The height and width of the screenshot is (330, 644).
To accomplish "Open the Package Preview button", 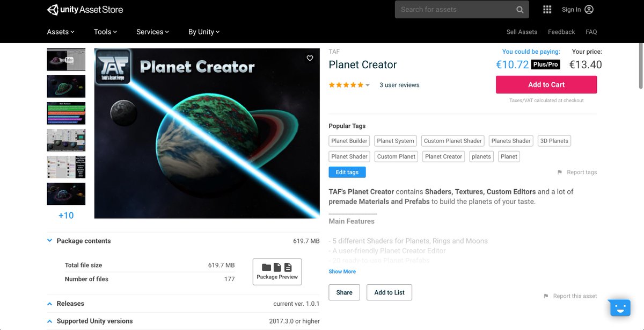I will [x=277, y=271].
